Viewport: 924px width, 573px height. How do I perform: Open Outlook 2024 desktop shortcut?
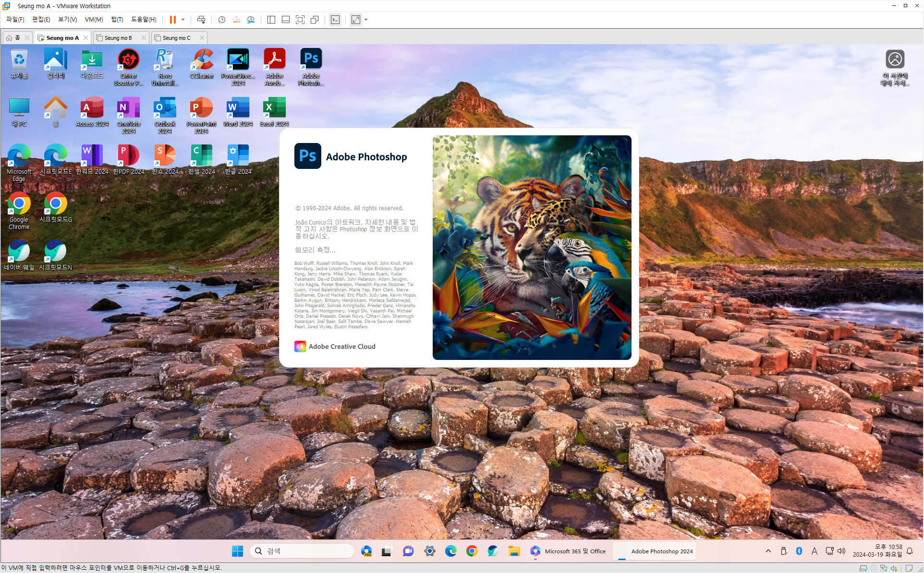click(165, 115)
